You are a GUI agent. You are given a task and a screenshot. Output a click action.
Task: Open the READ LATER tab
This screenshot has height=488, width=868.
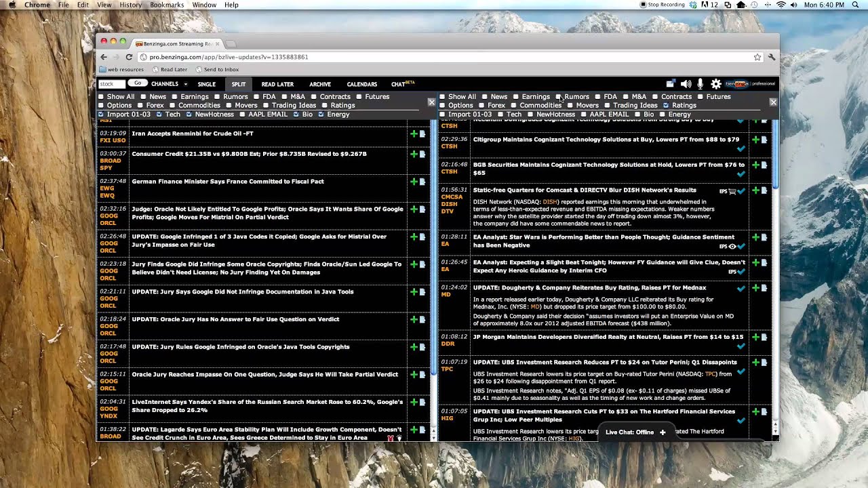point(277,84)
